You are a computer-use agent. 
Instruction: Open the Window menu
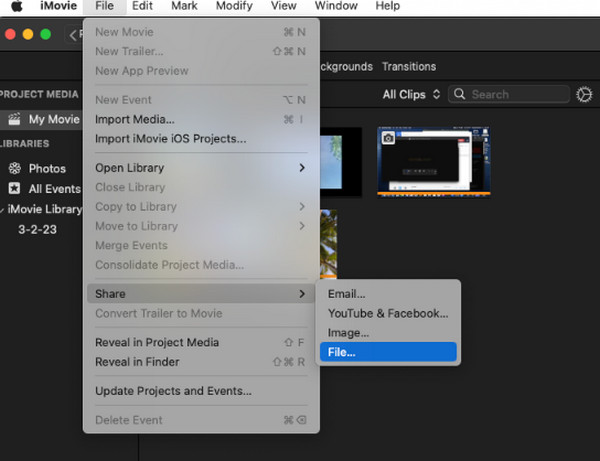click(336, 6)
